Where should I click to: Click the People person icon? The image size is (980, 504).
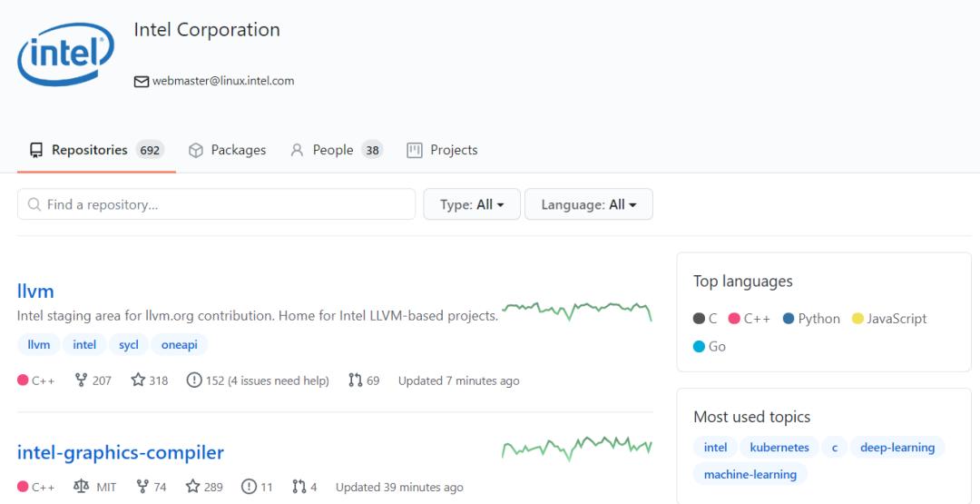[297, 150]
